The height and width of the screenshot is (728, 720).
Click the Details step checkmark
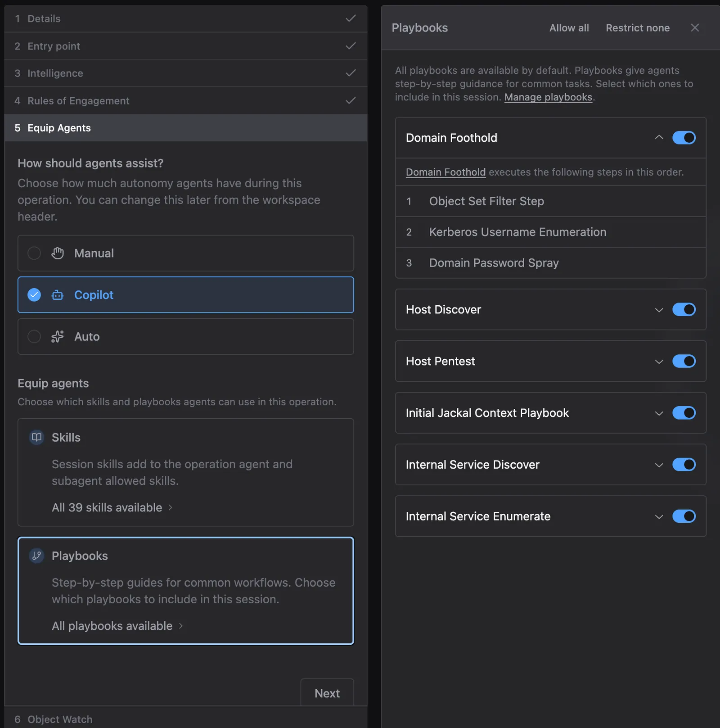tap(351, 18)
